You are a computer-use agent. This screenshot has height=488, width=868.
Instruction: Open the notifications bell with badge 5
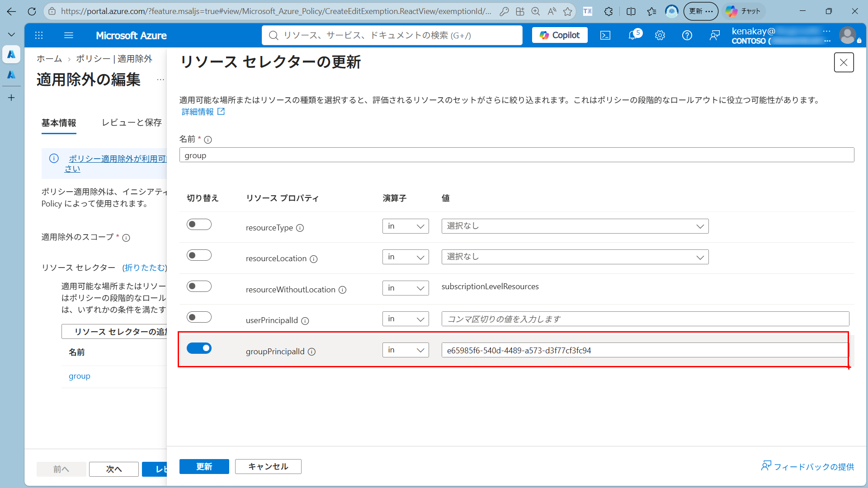[x=633, y=35]
